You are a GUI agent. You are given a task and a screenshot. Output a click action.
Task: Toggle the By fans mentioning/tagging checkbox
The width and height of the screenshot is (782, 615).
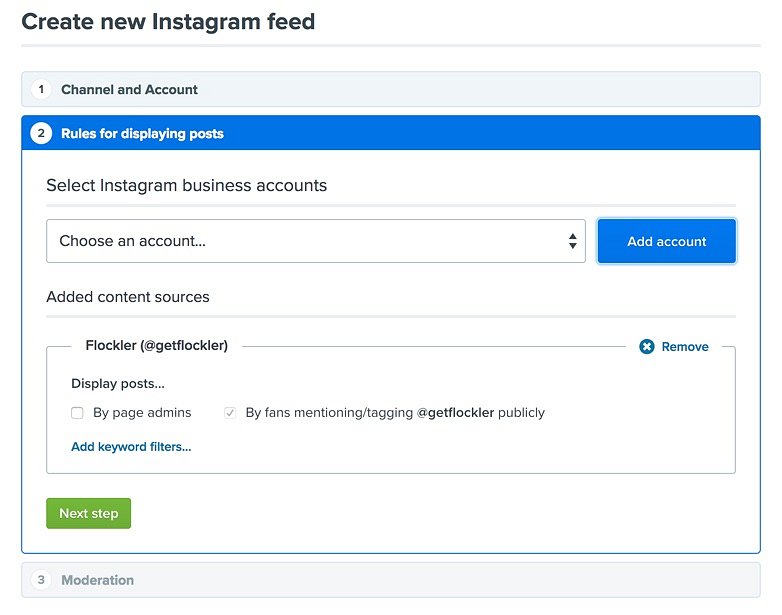click(x=230, y=413)
